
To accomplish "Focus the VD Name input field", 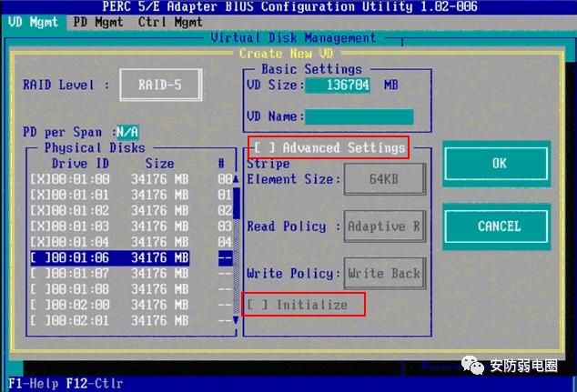I will pyautogui.click(x=359, y=116).
